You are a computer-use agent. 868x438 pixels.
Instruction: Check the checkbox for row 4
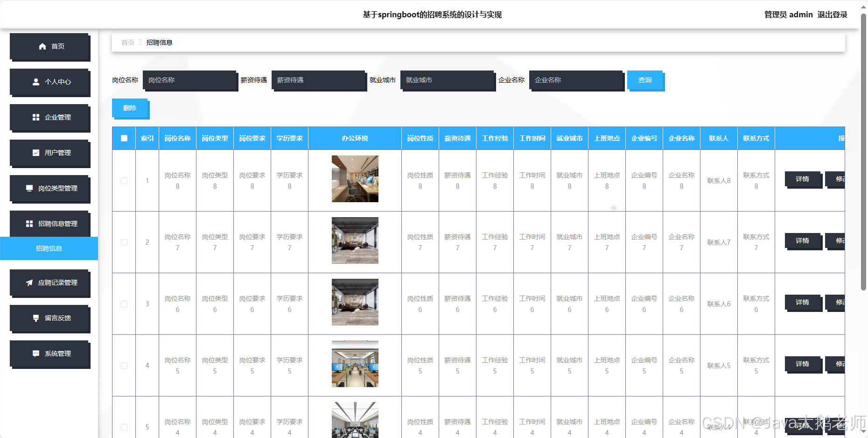124,366
